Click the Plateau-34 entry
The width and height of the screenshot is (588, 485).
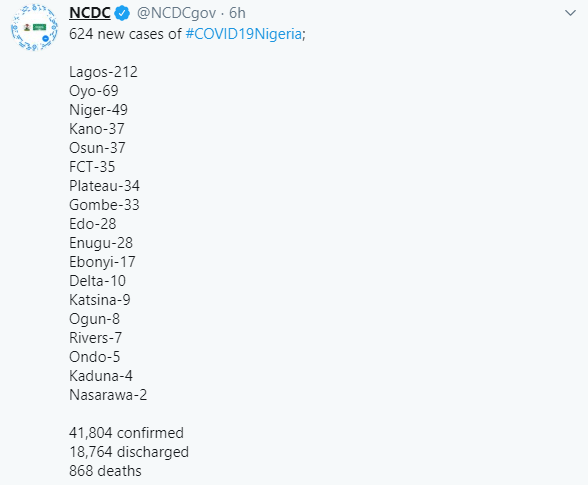(104, 186)
